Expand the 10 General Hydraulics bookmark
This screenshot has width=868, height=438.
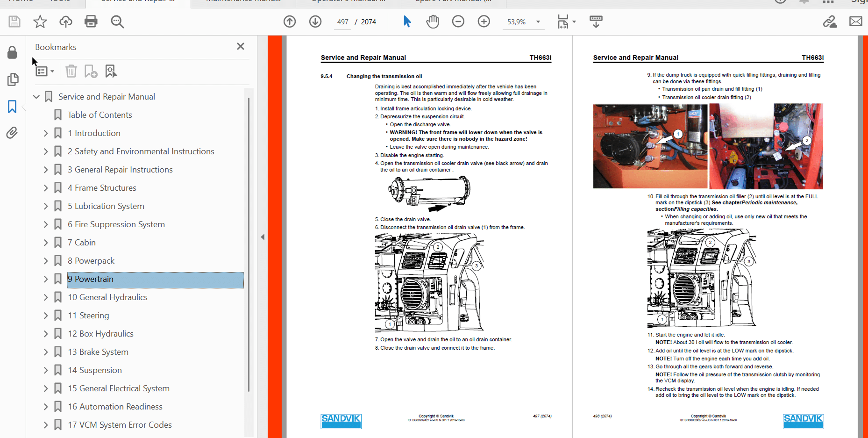click(46, 297)
